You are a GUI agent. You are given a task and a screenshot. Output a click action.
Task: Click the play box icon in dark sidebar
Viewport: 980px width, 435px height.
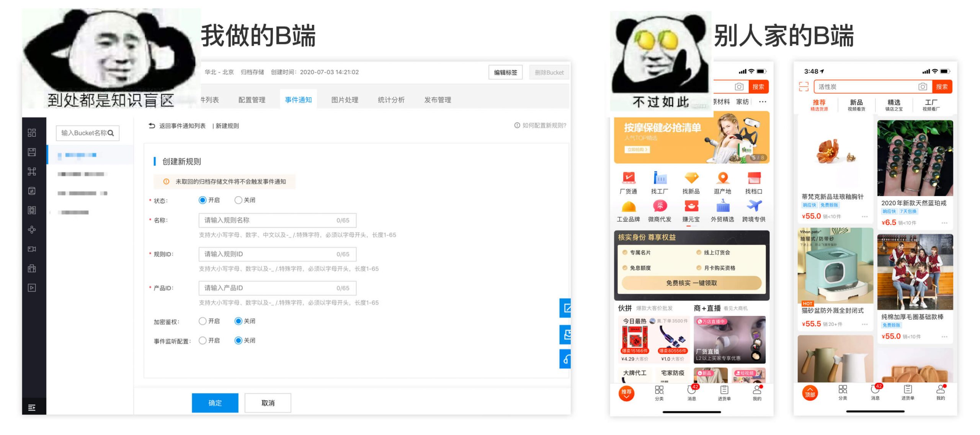click(32, 288)
